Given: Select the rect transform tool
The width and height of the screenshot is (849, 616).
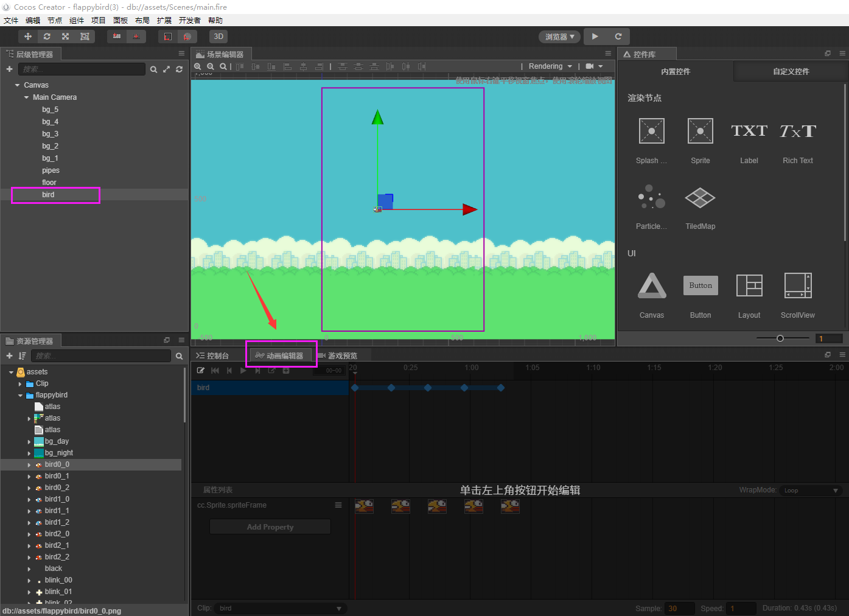Looking at the screenshot, I should (85, 37).
